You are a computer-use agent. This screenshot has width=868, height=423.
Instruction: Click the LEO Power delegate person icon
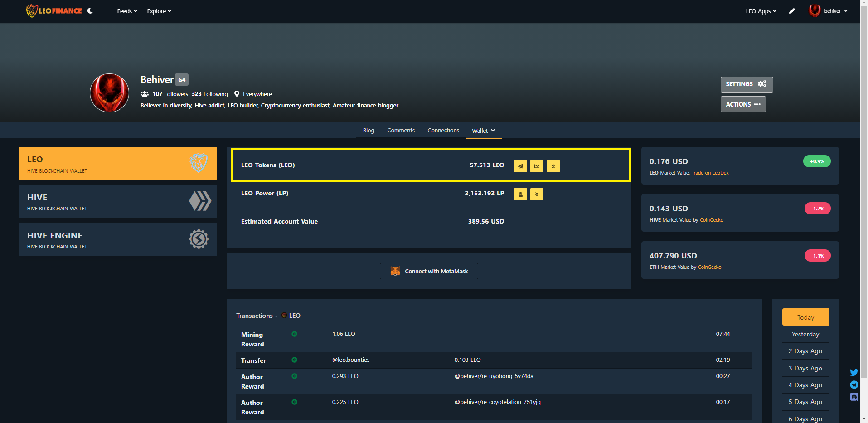pyautogui.click(x=520, y=194)
